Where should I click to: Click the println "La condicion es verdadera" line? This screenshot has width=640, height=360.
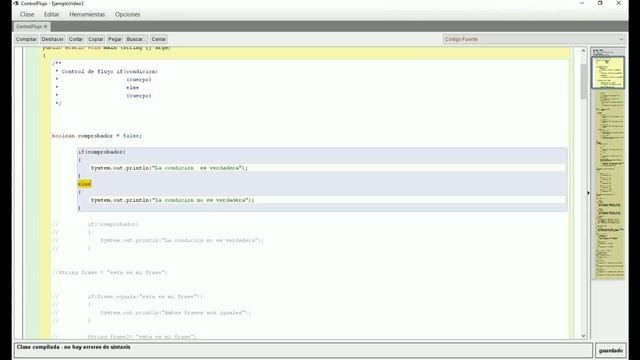[169, 168]
